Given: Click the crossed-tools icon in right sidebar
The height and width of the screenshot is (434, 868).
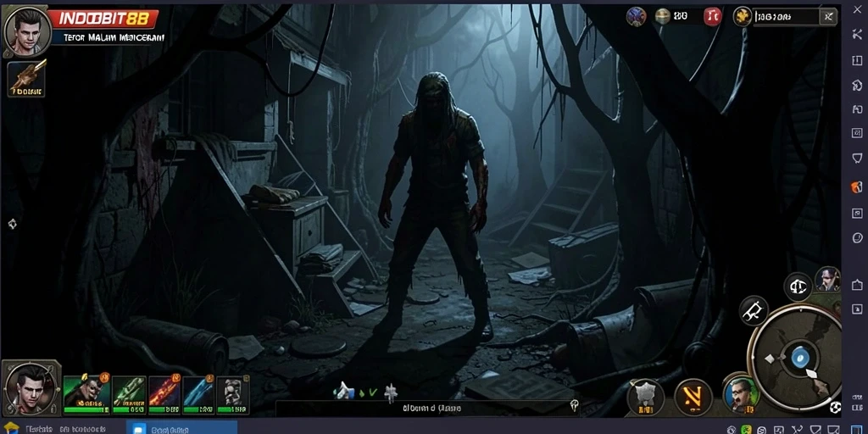Looking at the screenshot, I should coord(856,34).
